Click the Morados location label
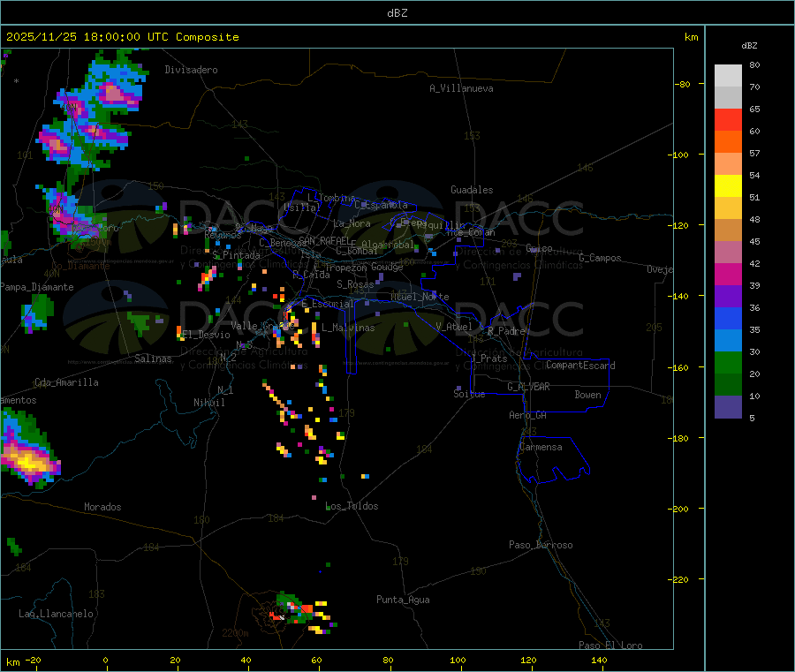795x672 pixels. coord(102,507)
